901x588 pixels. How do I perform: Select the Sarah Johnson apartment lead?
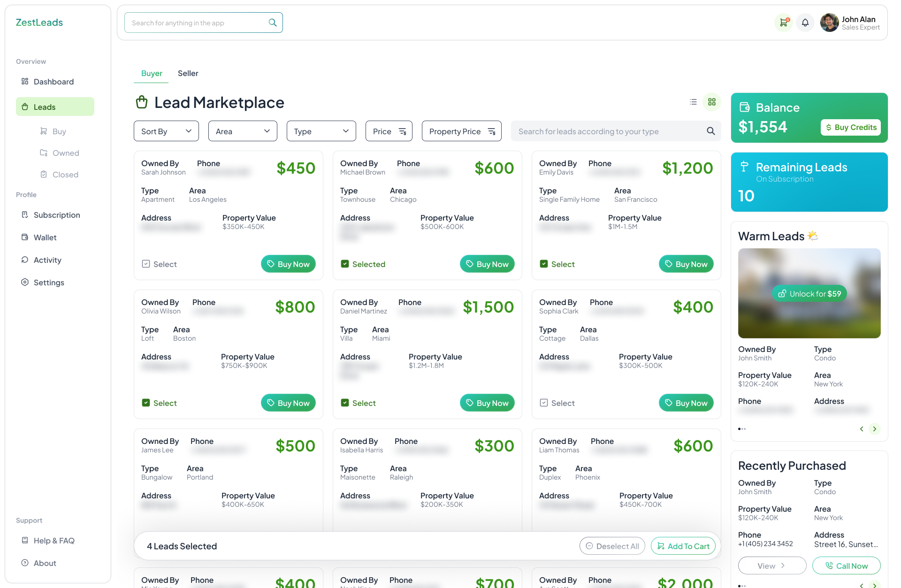(x=146, y=264)
